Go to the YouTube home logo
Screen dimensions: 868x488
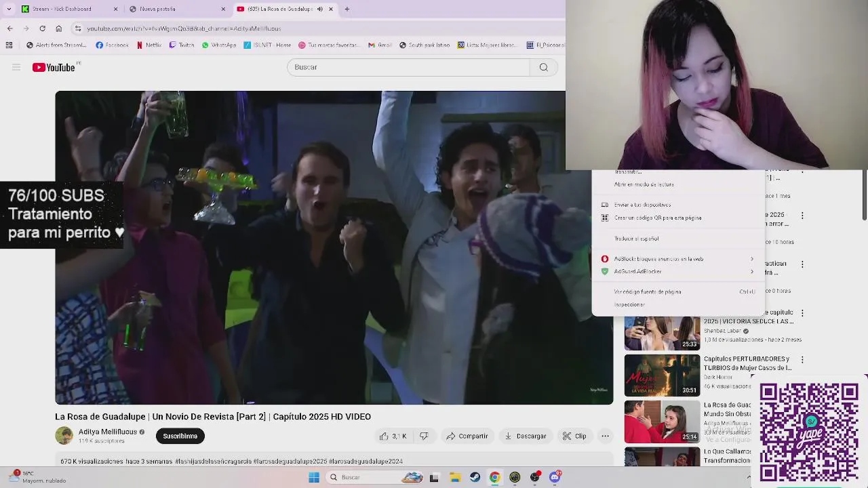[54, 67]
